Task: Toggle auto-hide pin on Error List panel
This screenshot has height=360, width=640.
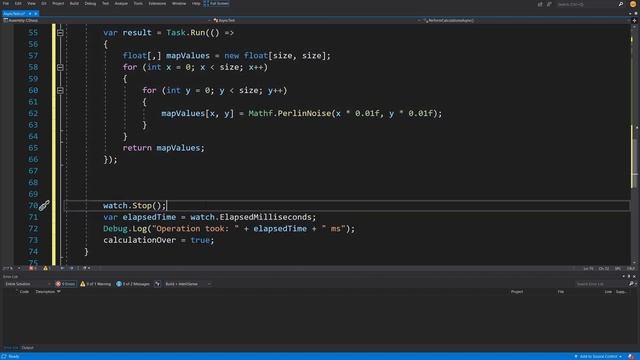Action: (x=629, y=276)
